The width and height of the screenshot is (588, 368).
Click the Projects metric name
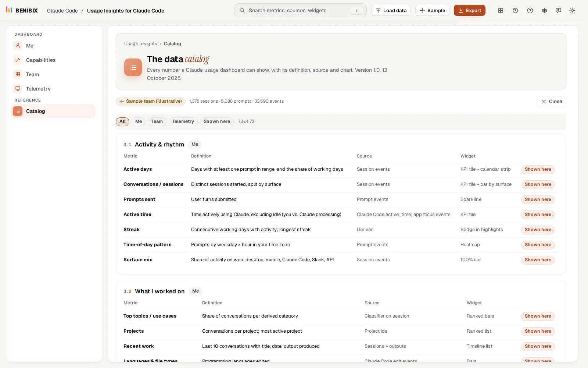133,331
